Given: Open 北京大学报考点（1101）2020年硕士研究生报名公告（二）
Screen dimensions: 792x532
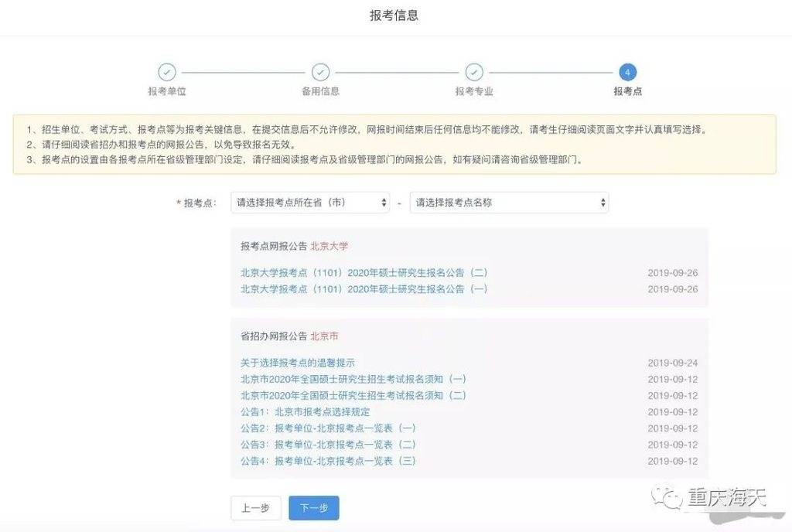Looking at the screenshot, I should [x=364, y=272].
